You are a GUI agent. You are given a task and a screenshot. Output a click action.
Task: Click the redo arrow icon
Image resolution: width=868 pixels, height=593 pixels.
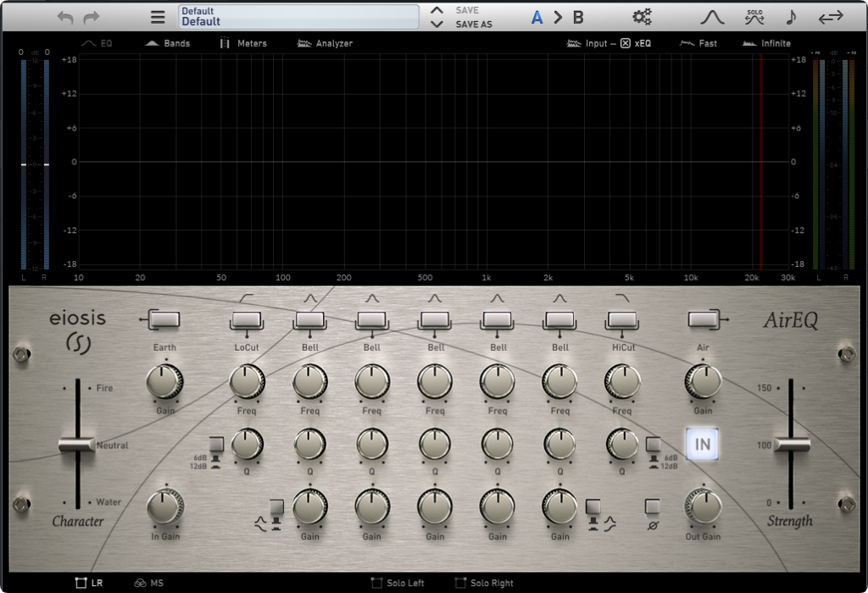pyautogui.click(x=92, y=18)
